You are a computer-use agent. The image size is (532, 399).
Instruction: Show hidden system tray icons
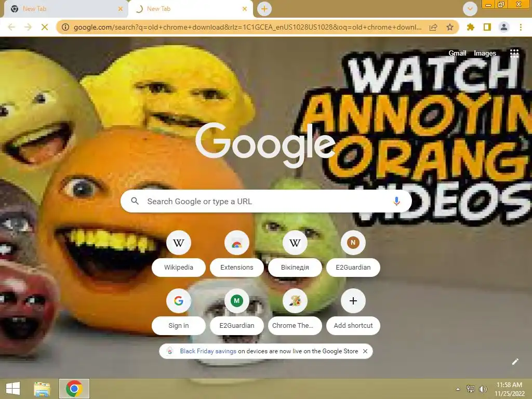click(x=458, y=389)
